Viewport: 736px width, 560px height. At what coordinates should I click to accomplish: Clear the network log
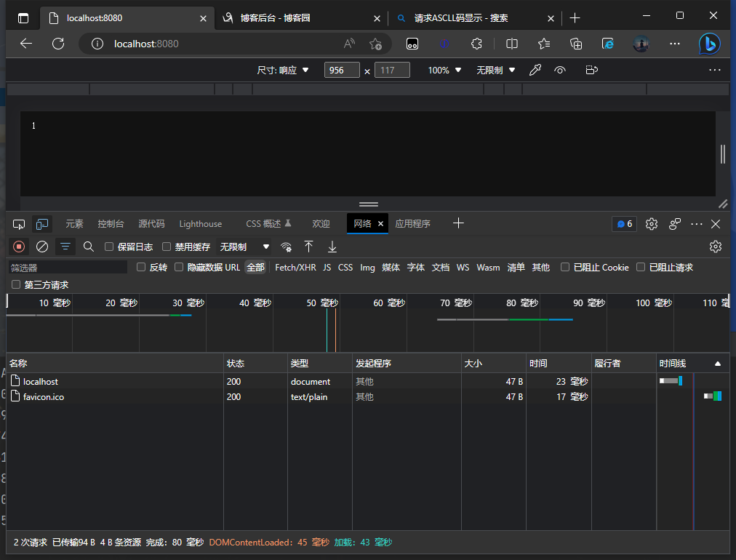(42, 247)
